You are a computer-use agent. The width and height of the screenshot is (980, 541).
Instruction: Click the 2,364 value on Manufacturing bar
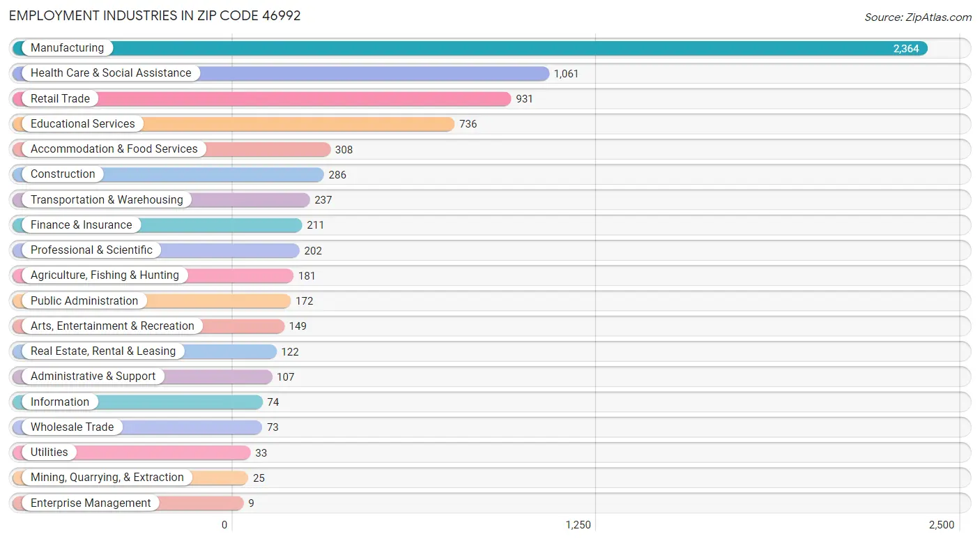point(906,49)
